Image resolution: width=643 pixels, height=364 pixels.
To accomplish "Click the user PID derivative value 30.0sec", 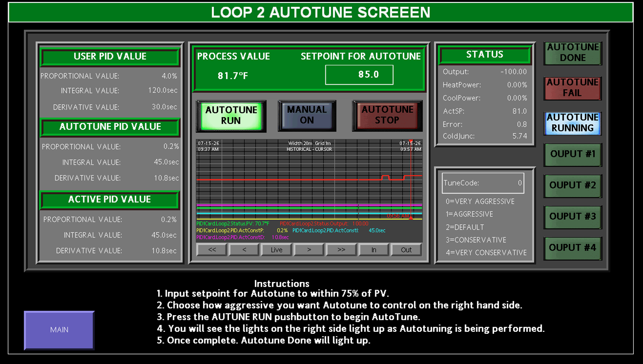I will pyautogui.click(x=165, y=107).
